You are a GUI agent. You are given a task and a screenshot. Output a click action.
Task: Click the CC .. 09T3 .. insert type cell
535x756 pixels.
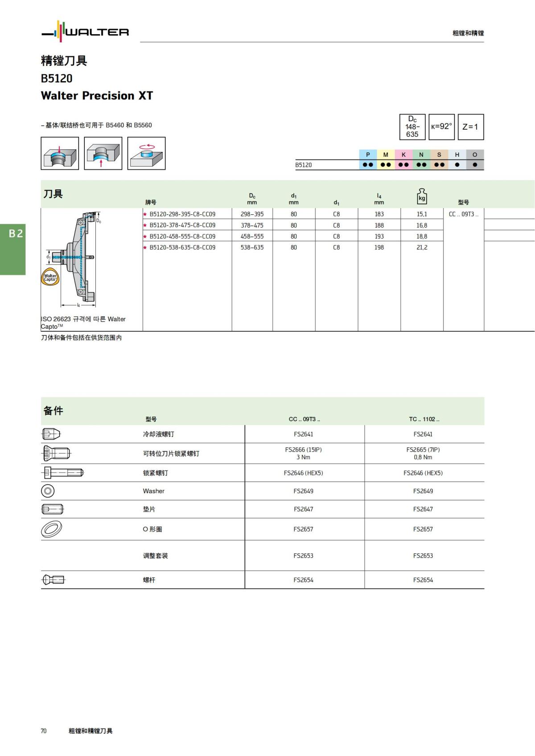click(x=464, y=214)
